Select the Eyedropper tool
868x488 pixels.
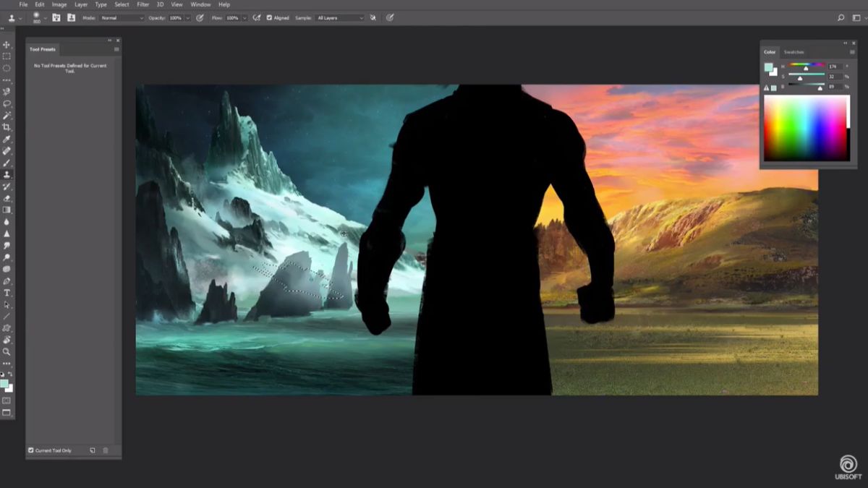[x=7, y=139]
